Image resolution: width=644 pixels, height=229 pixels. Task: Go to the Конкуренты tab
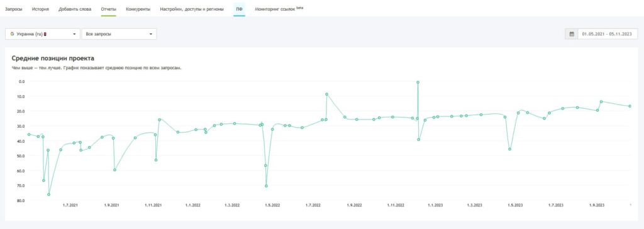138,9
